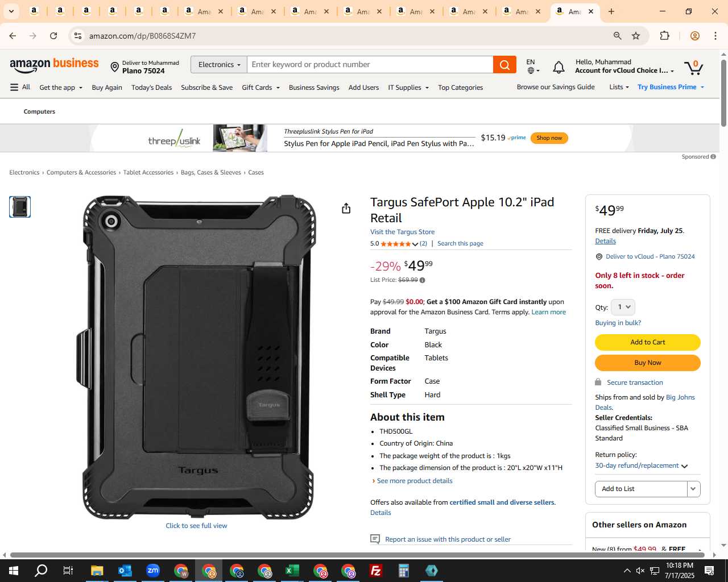Open the shopping cart icon

(x=694, y=68)
